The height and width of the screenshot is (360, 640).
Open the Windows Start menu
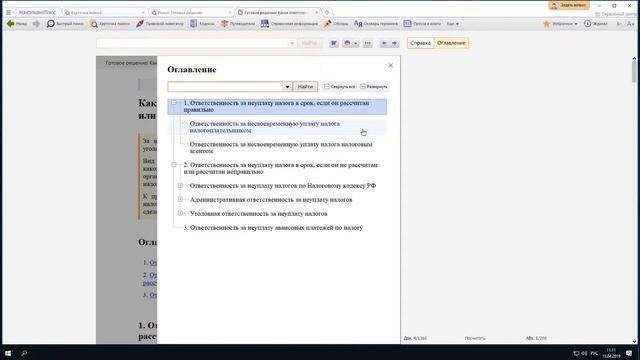click(x=8, y=353)
